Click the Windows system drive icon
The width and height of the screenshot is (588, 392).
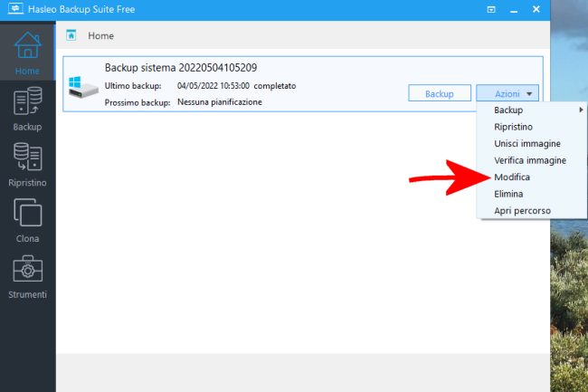click(x=83, y=87)
